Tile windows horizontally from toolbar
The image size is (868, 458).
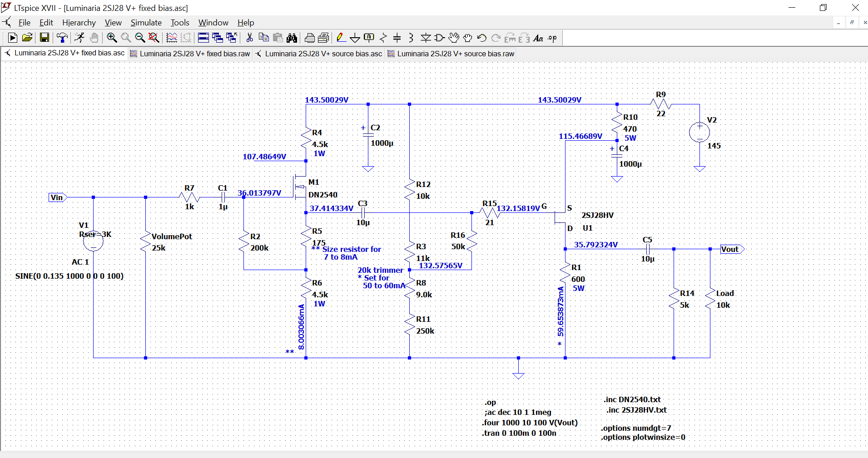[203, 38]
